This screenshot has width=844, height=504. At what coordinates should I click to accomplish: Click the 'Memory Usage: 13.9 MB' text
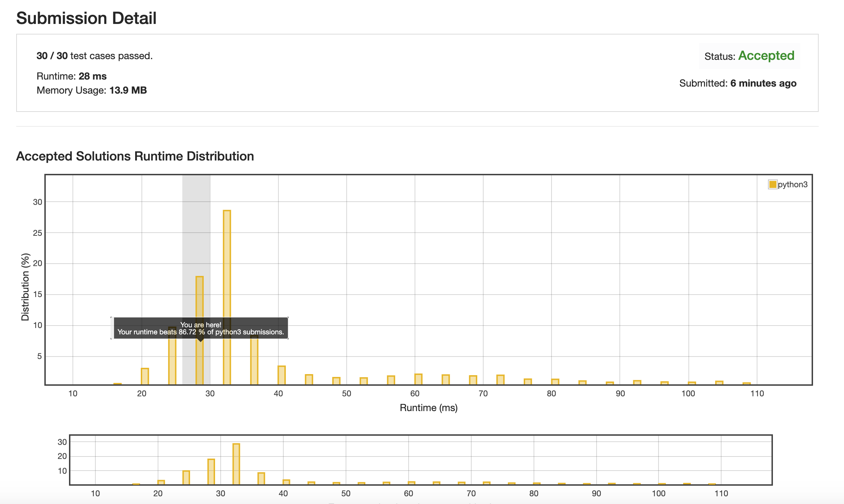click(x=92, y=90)
